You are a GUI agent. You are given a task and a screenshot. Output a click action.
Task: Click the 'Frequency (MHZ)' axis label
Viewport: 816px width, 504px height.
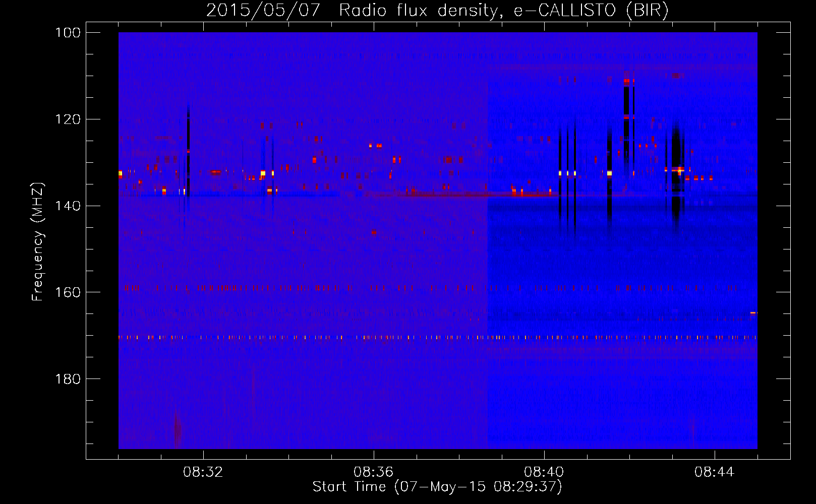[38, 241]
